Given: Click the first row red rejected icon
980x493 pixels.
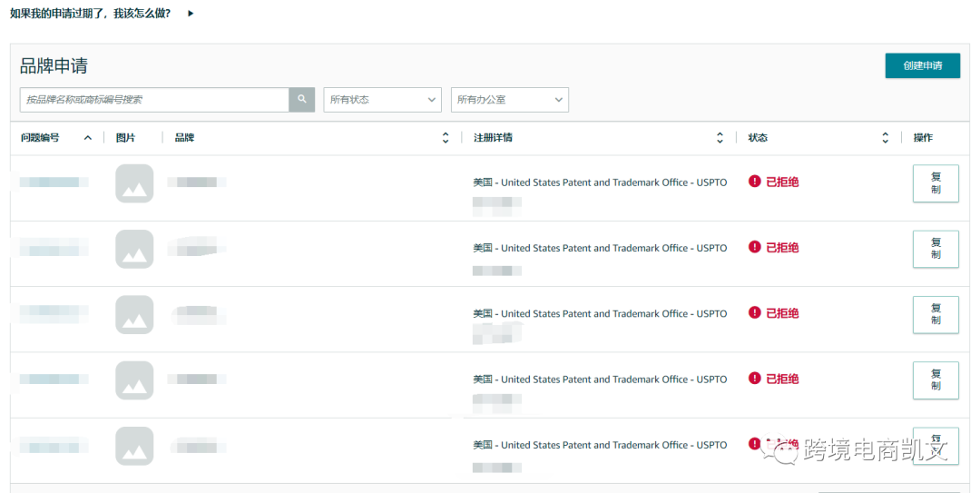Looking at the screenshot, I should coord(754,182).
